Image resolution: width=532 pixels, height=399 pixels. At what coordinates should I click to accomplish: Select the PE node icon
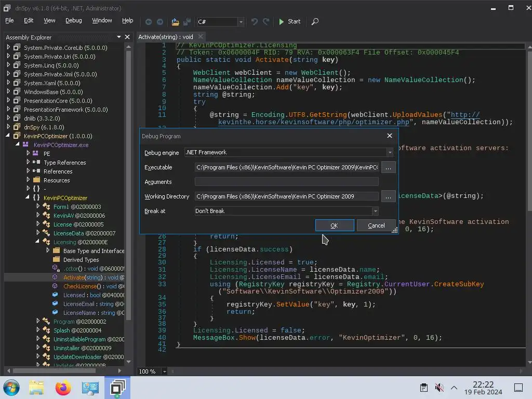pos(36,153)
